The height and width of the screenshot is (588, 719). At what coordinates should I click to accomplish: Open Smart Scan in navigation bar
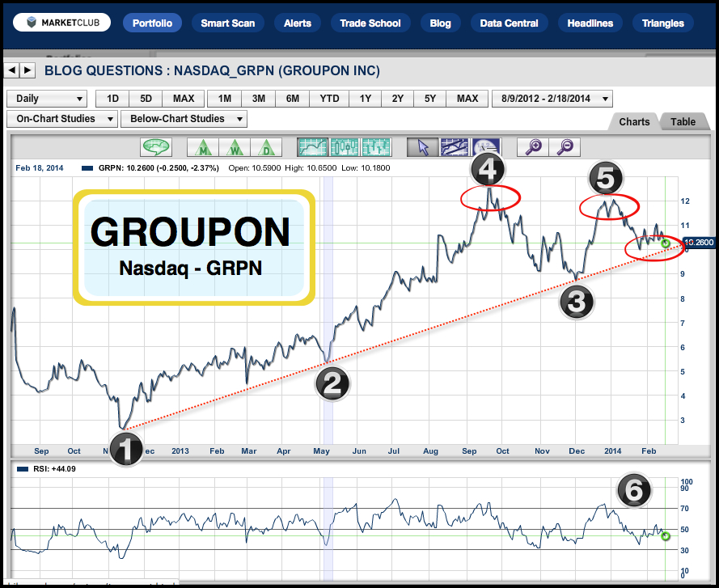[x=228, y=23]
